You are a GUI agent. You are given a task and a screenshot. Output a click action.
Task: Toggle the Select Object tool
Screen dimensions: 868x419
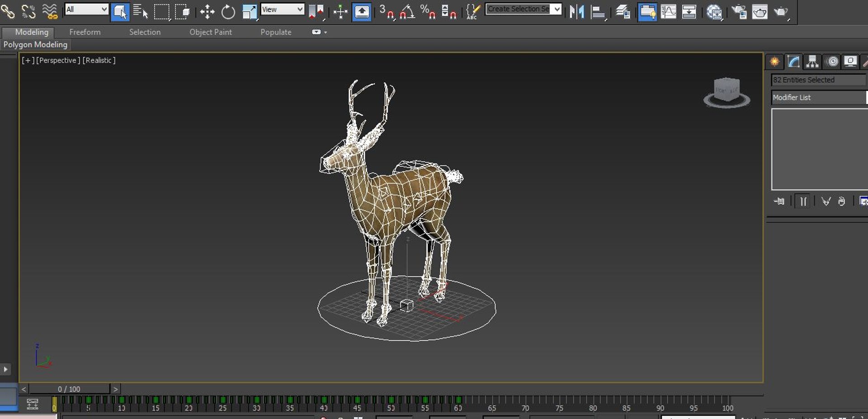pos(120,12)
